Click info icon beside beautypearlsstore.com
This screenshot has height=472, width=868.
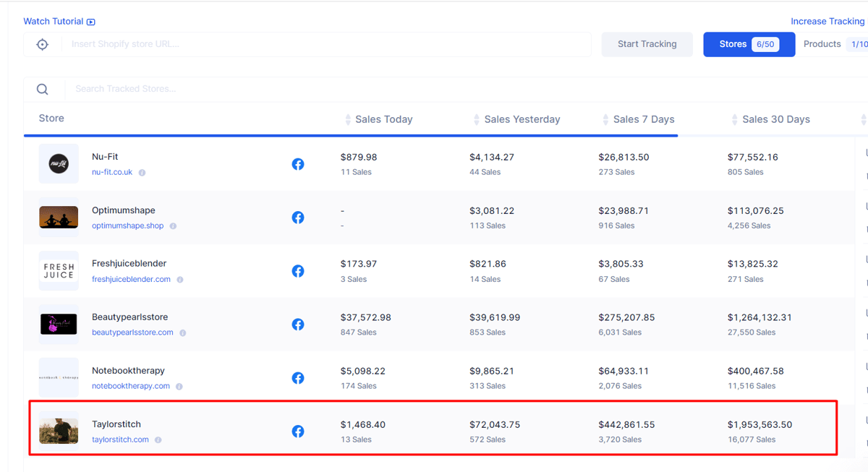(x=183, y=333)
